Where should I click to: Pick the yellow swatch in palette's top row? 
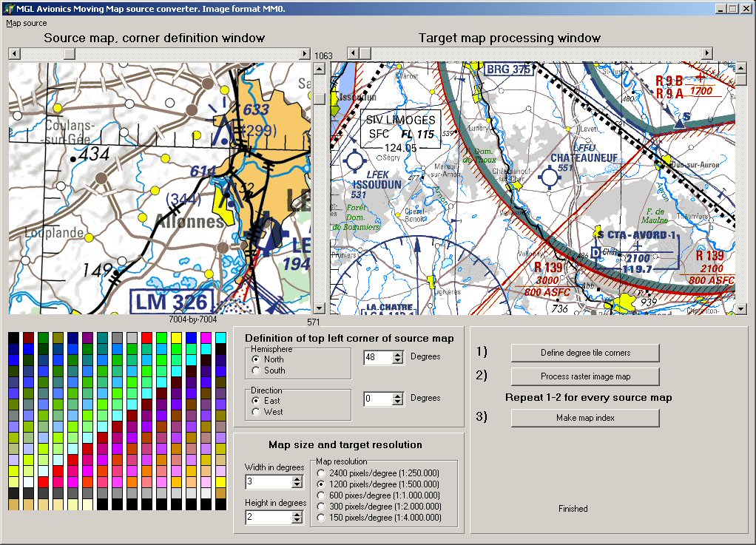tap(177, 337)
